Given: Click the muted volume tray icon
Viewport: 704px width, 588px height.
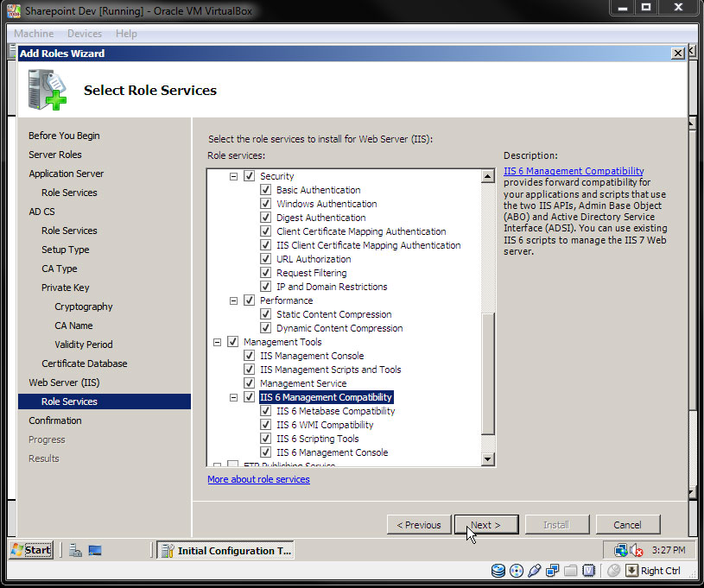Looking at the screenshot, I should click(637, 550).
